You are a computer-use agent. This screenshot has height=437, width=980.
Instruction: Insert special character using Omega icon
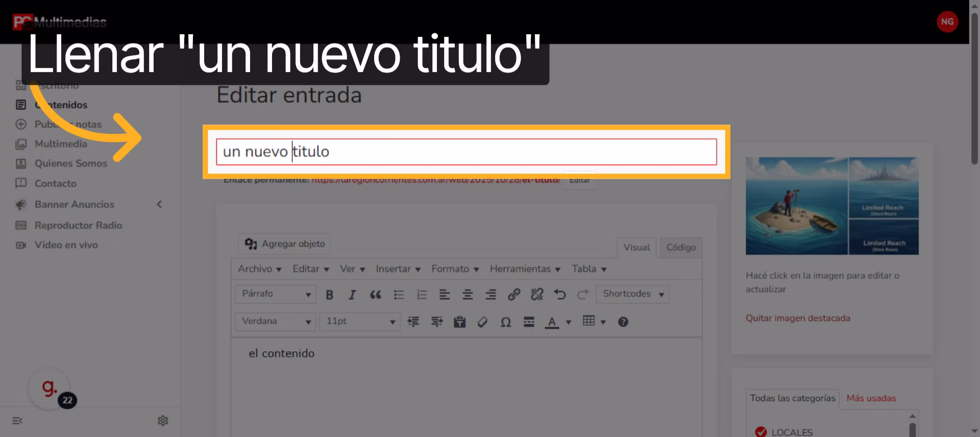point(505,322)
